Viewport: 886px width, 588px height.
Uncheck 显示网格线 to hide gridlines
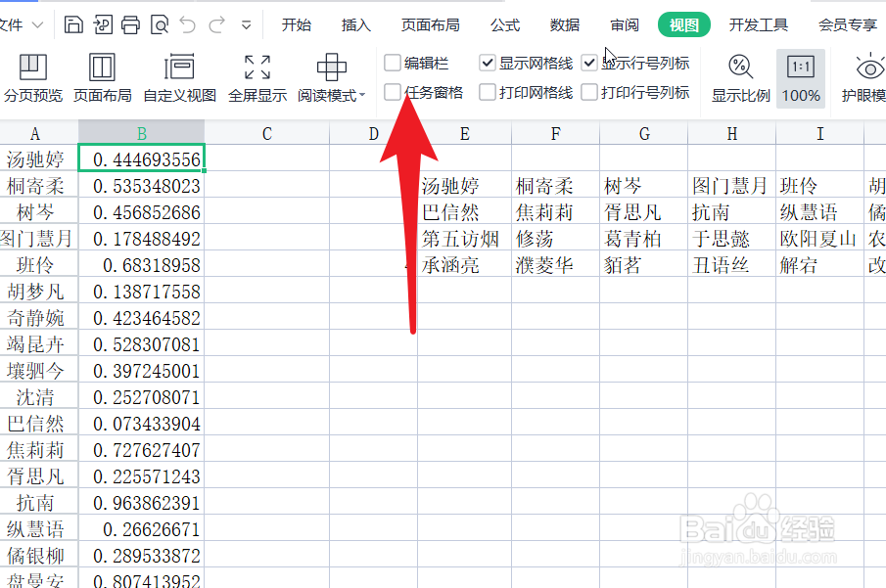coord(487,63)
